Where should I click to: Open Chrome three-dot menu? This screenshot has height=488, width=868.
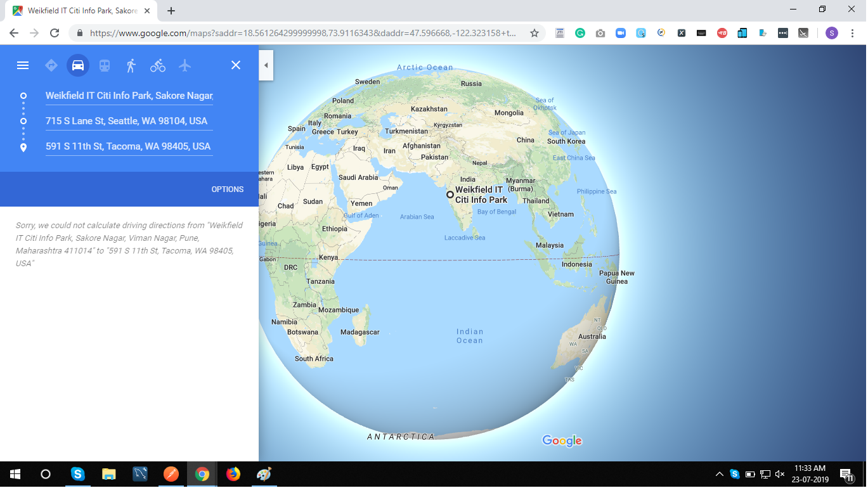852,33
